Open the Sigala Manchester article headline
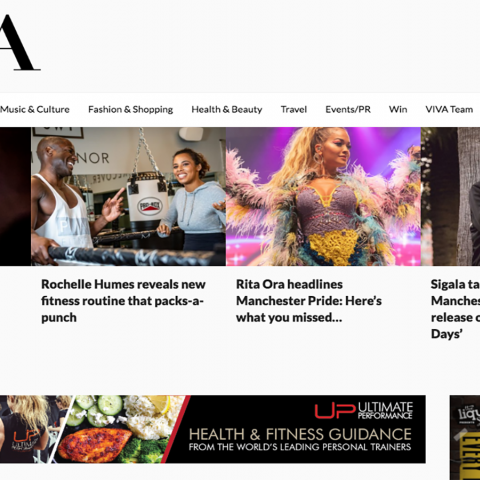The height and width of the screenshot is (480, 480). [455, 309]
